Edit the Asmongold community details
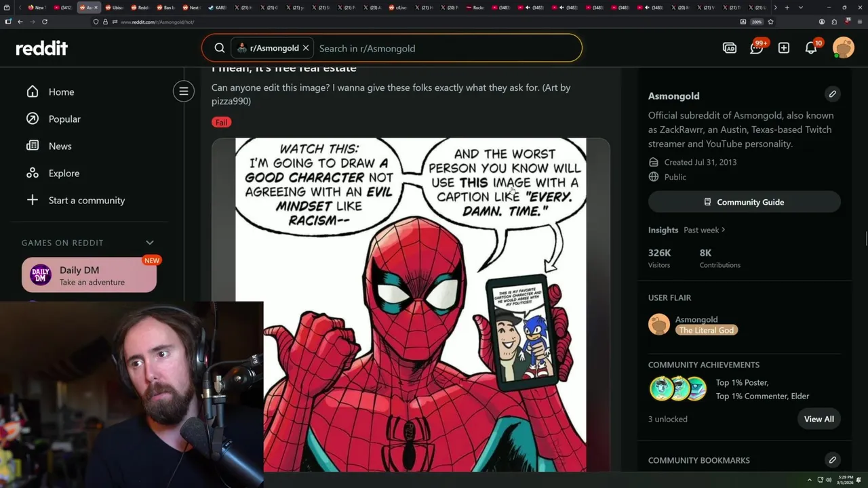The image size is (868, 488). (832, 94)
